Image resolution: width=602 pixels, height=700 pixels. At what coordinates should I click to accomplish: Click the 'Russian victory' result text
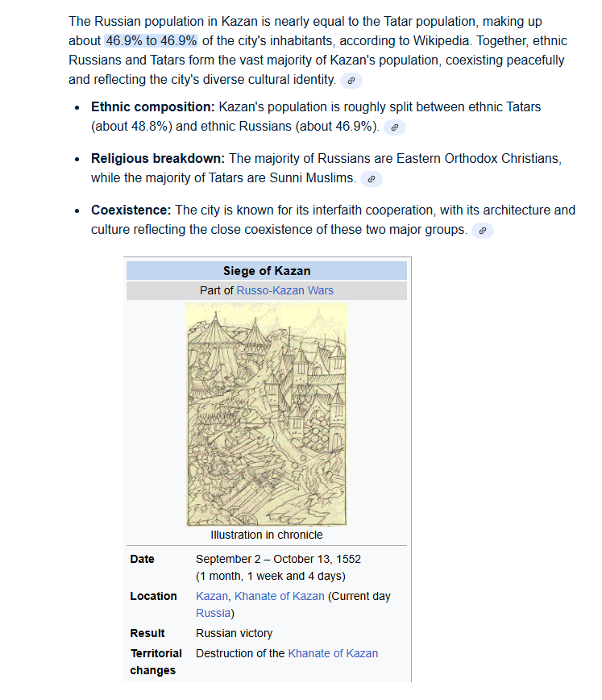(x=234, y=634)
